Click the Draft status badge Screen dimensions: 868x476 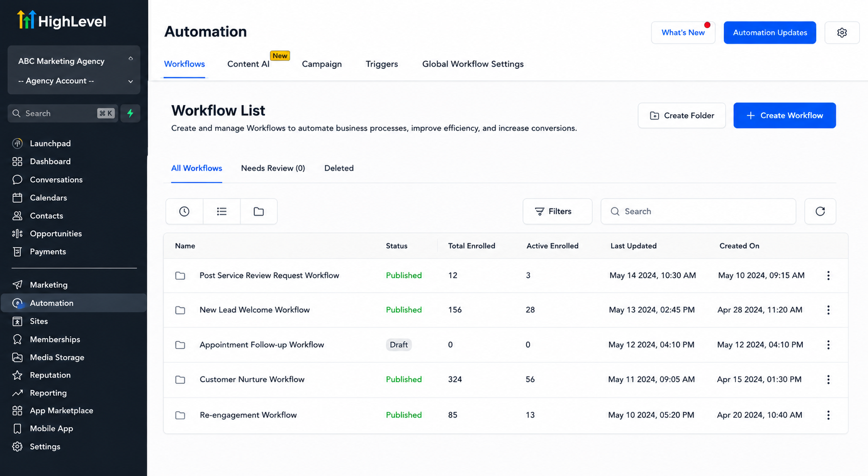pos(399,345)
